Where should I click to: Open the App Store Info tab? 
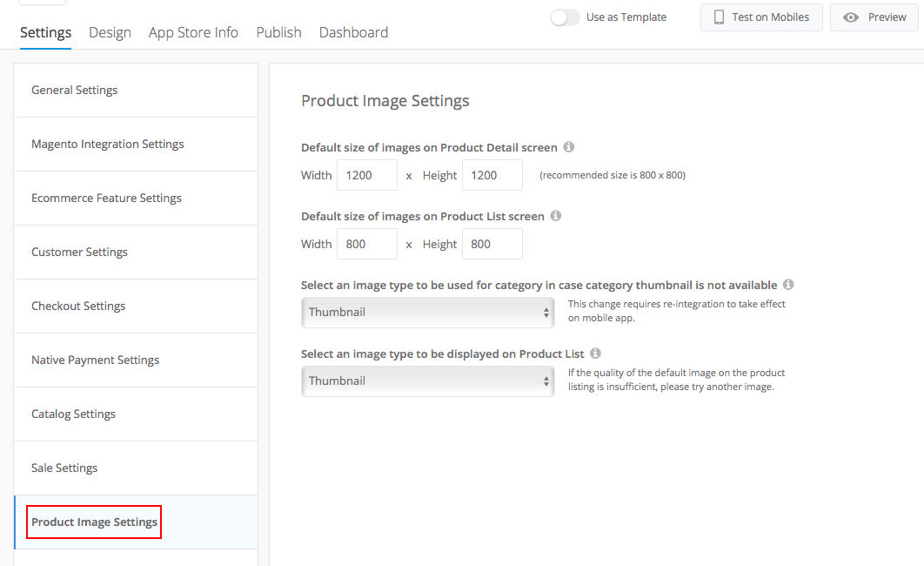193,32
